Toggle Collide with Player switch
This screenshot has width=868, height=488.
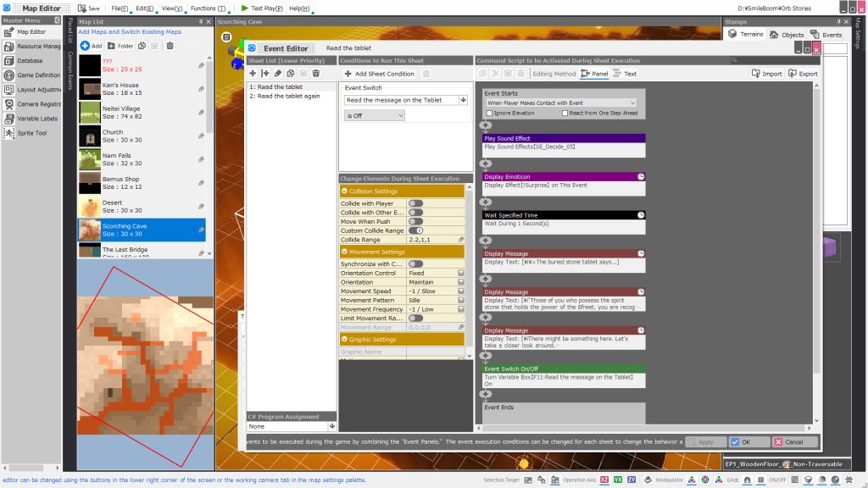[x=415, y=203]
